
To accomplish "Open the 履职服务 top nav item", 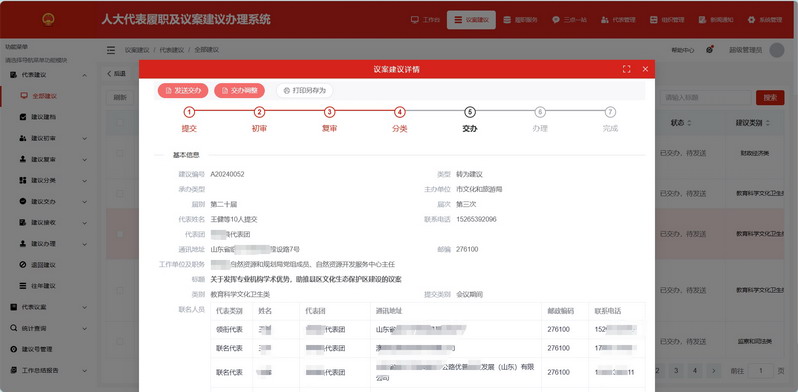I will pyautogui.click(x=520, y=20).
